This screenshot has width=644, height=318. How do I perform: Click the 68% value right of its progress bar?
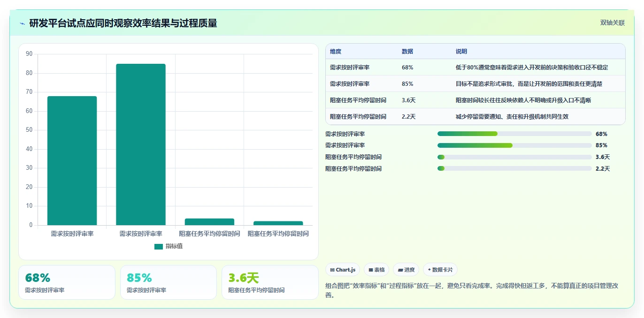tap(601, 134)
